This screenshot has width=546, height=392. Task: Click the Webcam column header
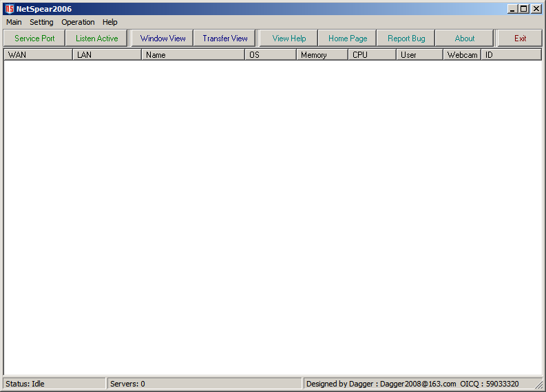point(461,55)
